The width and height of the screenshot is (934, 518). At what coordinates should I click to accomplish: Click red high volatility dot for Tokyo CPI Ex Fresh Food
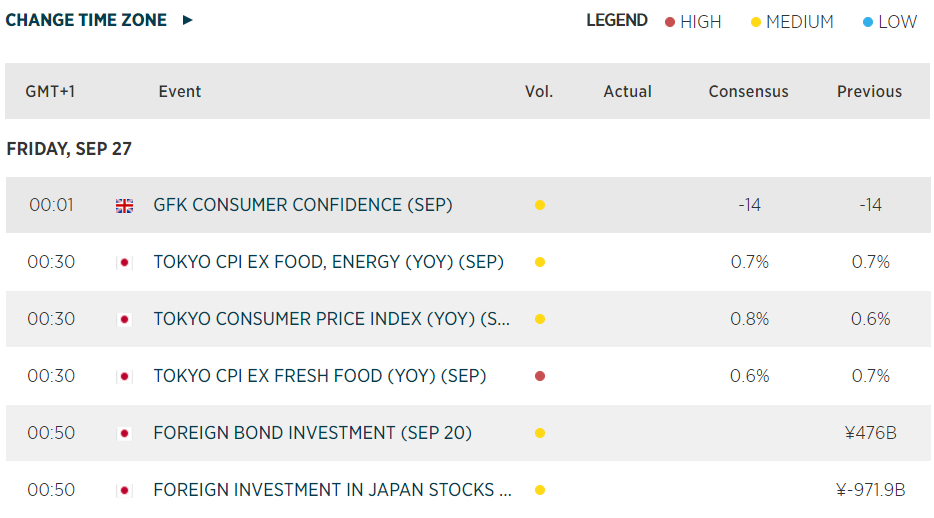[539, 377]
